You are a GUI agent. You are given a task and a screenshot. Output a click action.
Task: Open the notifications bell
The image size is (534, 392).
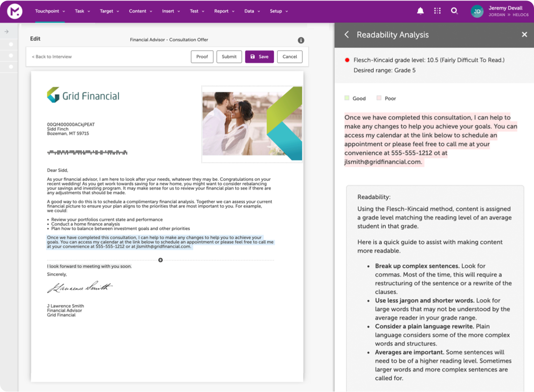[421, 11]
